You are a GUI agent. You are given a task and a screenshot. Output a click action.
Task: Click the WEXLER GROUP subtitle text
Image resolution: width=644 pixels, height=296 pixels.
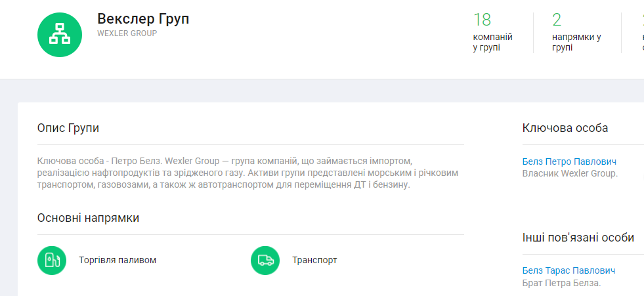pos(127,33)
